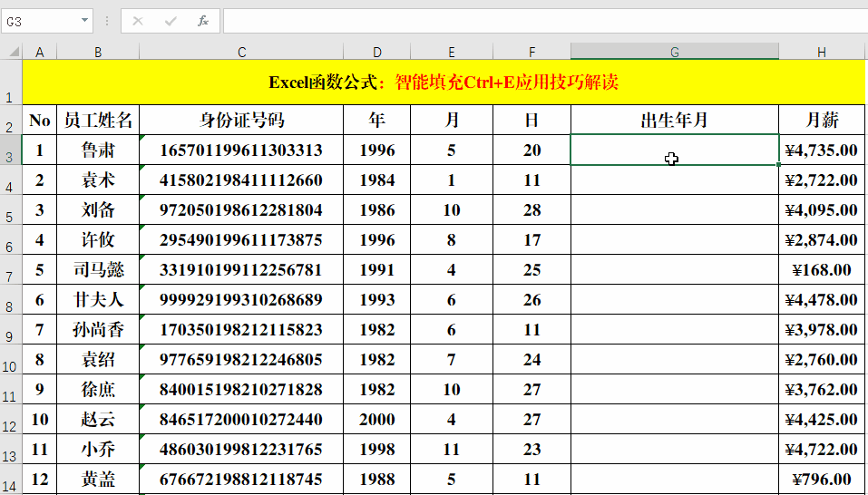This screenshot has width=868, height=495.
Task: Click the 出生年月 header cell
Action: click(x=675, y=120)
